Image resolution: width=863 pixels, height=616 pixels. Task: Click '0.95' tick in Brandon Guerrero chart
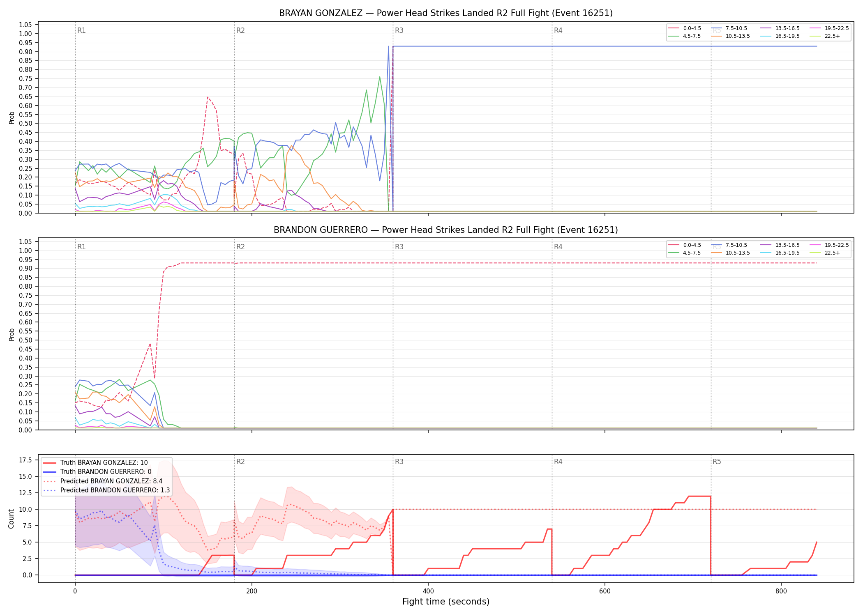click(25, 260)
